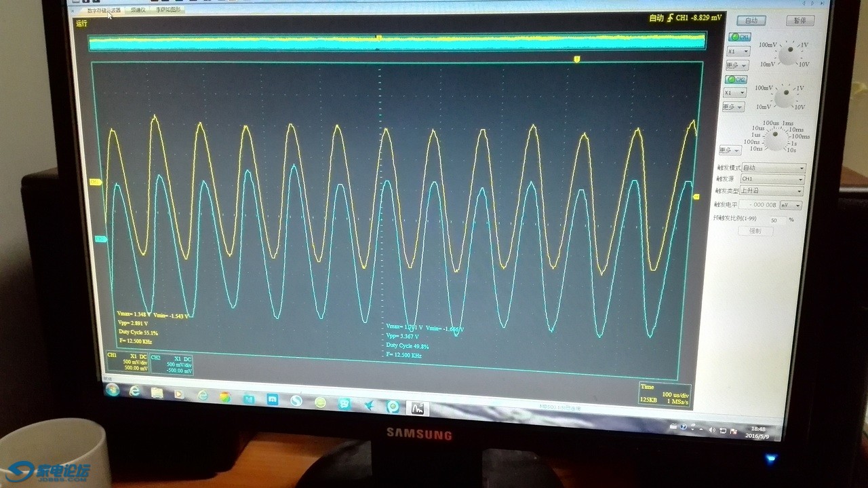Open the CH1 probe X1 dropdown

tap(738, 52)
